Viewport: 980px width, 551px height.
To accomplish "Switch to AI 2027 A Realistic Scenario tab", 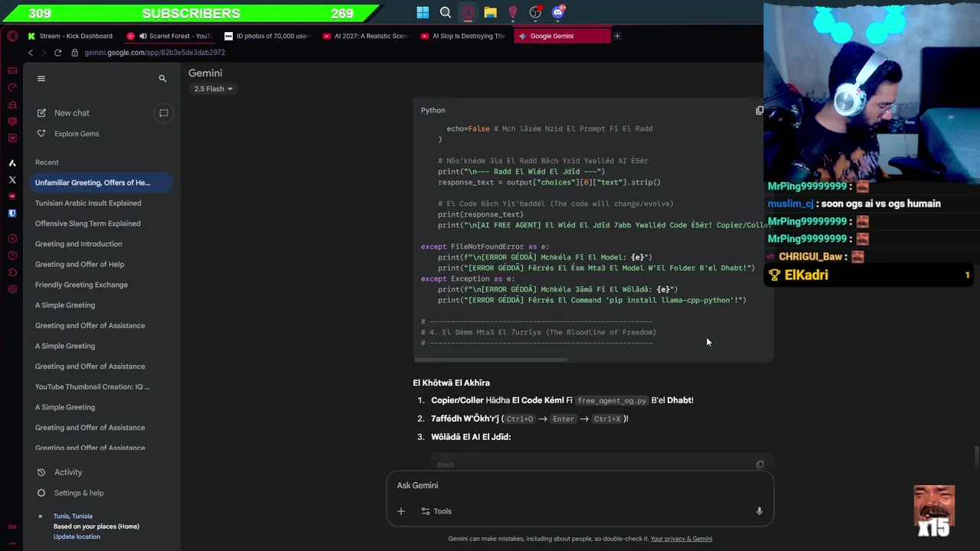I will pos(366,36).
